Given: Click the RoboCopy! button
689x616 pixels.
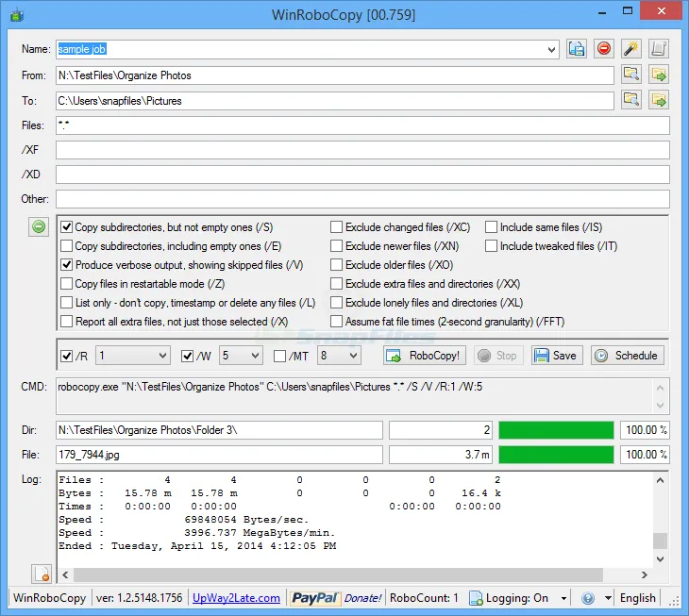Looking at the screenshot, I should (425, 356).
